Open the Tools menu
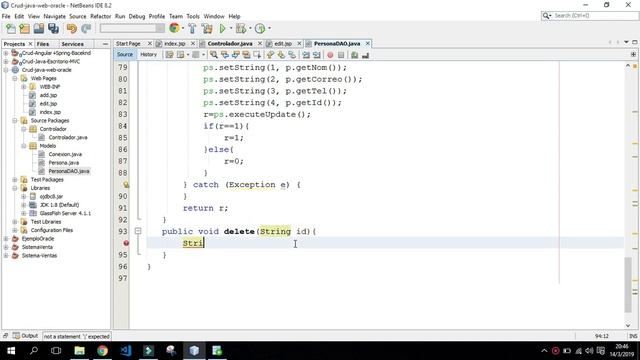The height and width of the screenshot is (360, 640). click(193, 16)
